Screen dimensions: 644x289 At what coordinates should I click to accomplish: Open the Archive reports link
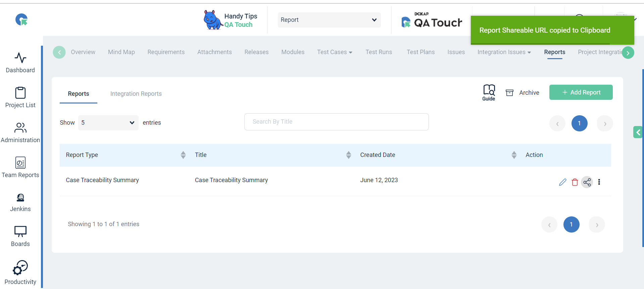pos(523,93)
